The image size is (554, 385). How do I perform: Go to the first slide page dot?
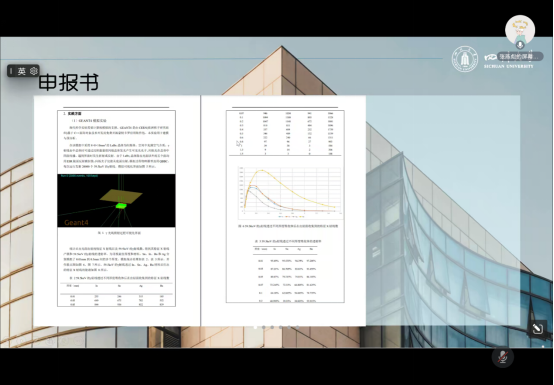[x=255, y=327]
